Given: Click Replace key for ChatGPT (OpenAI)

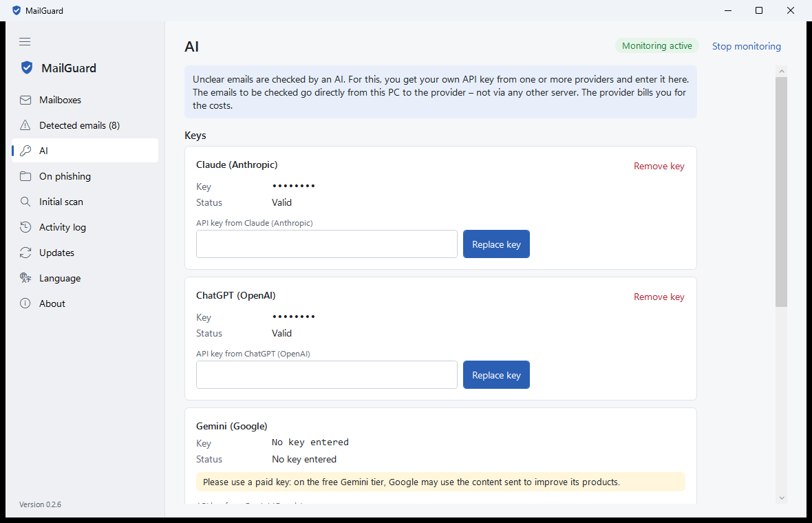Looking at the screenshot, I should tap(496, 375).
